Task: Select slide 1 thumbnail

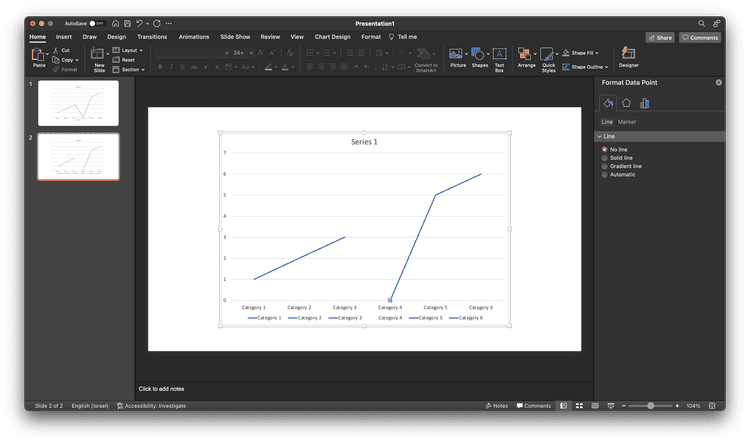Action: tap(78, 103)
